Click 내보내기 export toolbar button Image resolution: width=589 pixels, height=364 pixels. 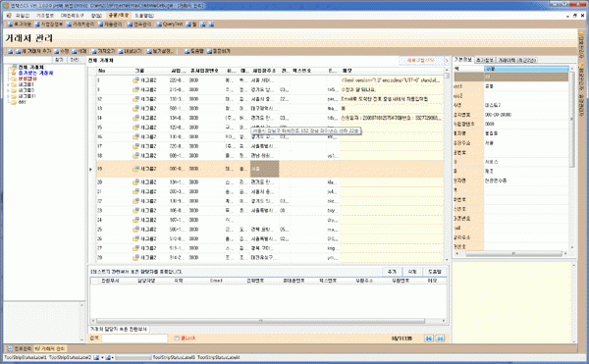tap(130, 51)
